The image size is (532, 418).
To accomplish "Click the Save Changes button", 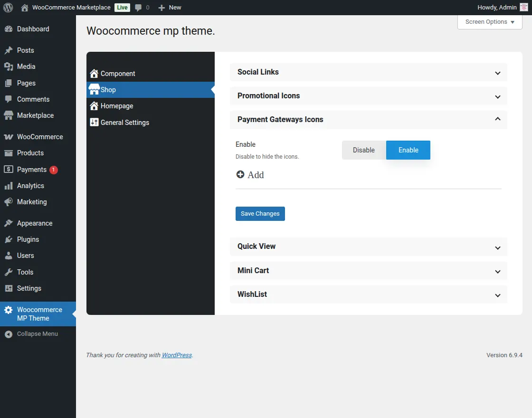I will (x=260, y=214).
